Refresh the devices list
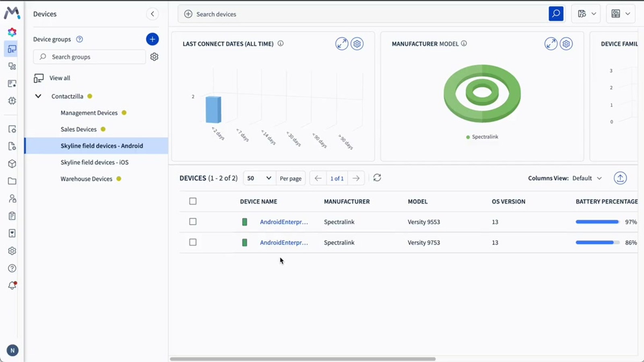 coord(377,178)
